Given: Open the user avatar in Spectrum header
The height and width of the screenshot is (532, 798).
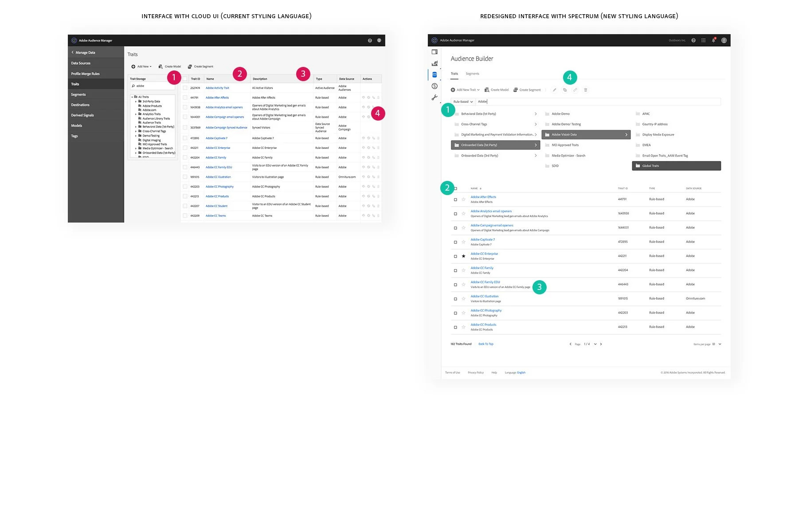Looking at the screenshot, I should click(x=724, y=40).
